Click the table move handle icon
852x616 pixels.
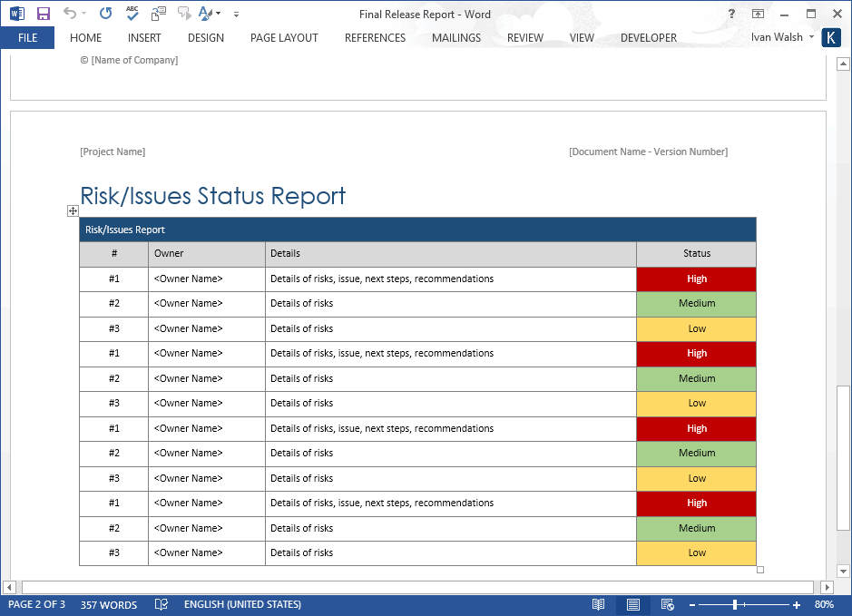coord(73,210)
